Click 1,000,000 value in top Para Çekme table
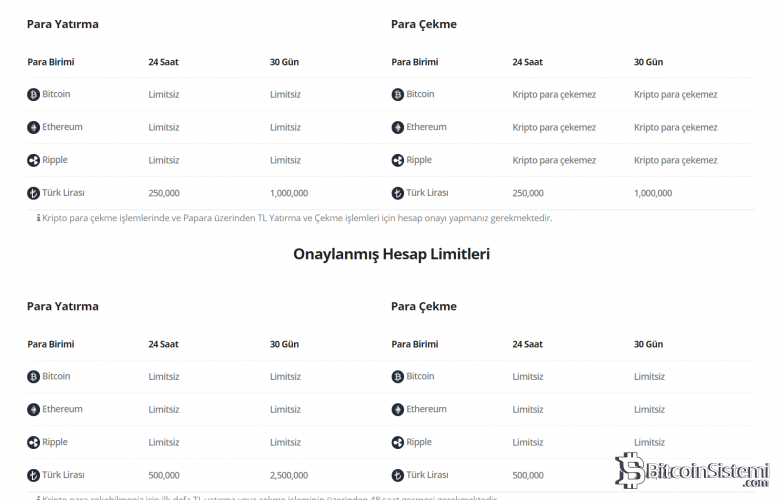The image size is (780, 500). point(653,193)
